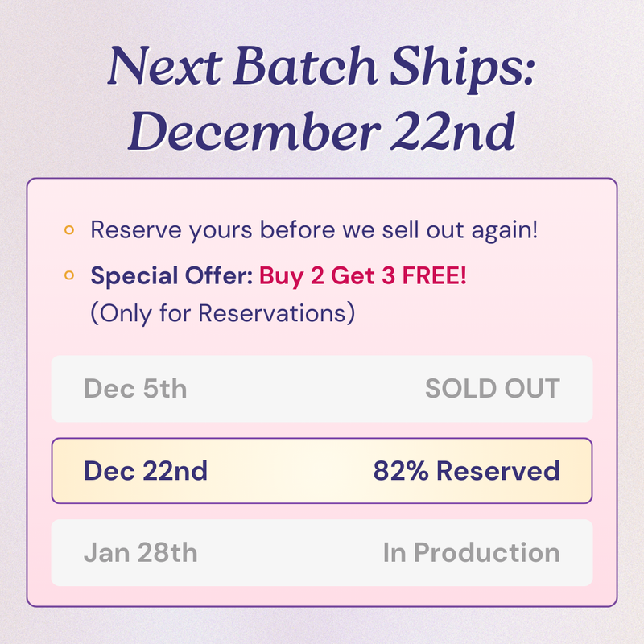Viewport: 644px width, 644px height.
Task: Open the red "Buy 2 Get 3 FREE!" offer
Action: 363,276
